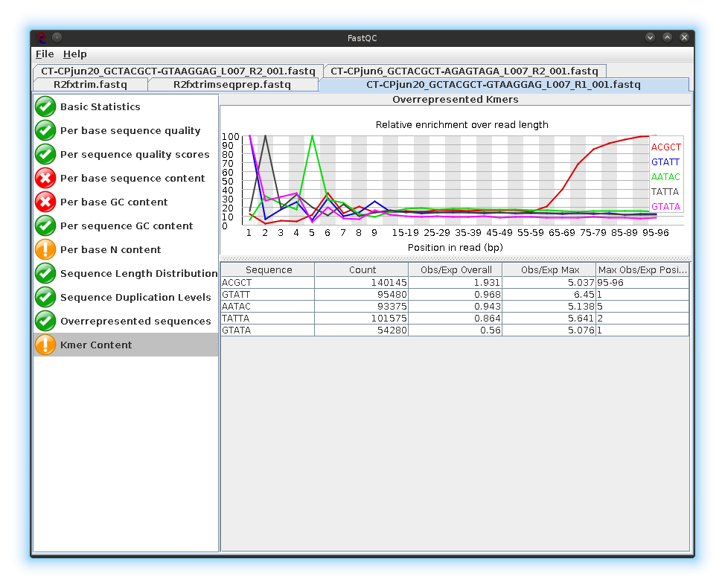The image size is (725, 588).
Task: Open the Help menu
Action: (75, 54)
